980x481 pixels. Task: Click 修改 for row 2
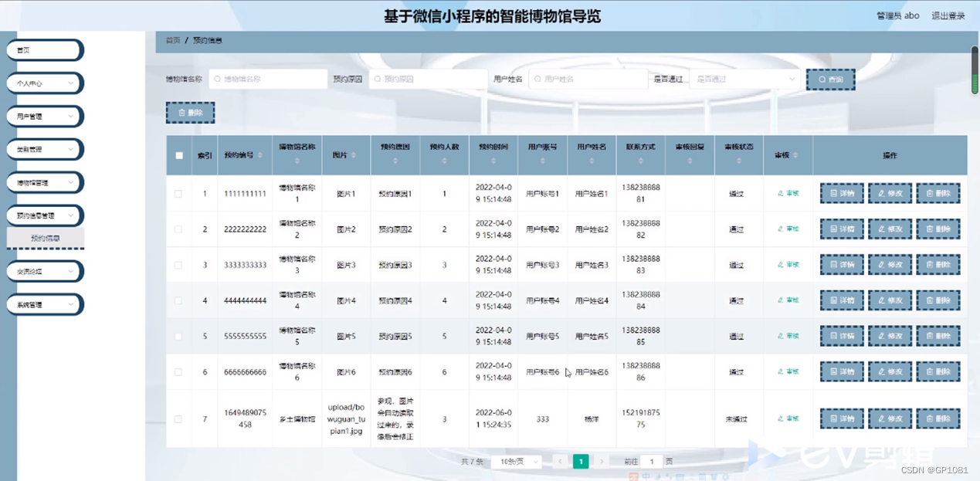(x=890, y=229)
